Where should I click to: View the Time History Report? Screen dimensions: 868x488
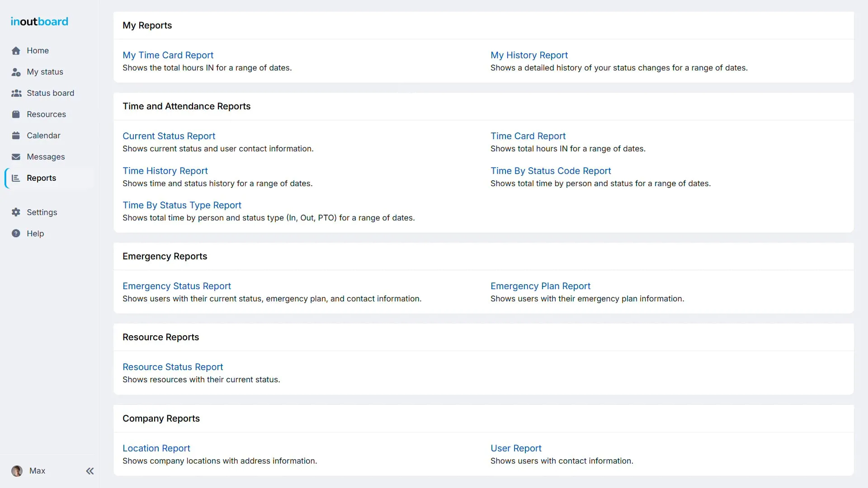tap(165, 171)
